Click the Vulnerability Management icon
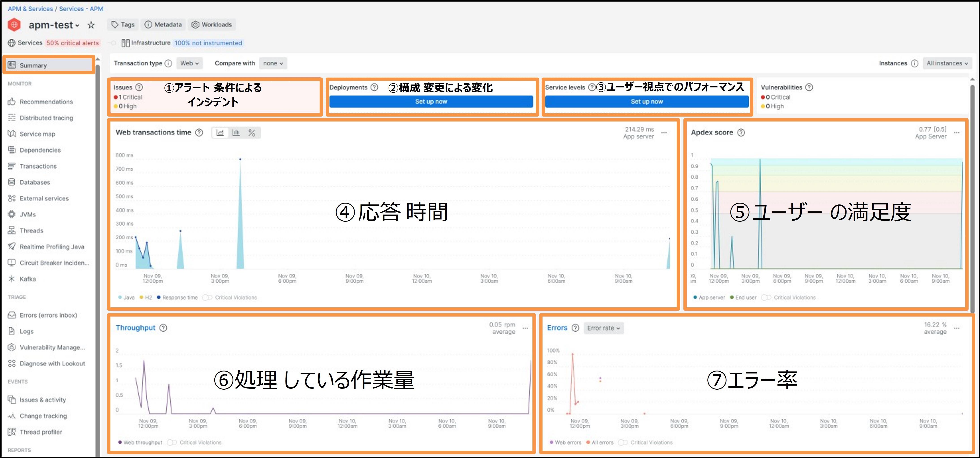This screenshot has width=980, height=458. point(12,347)
